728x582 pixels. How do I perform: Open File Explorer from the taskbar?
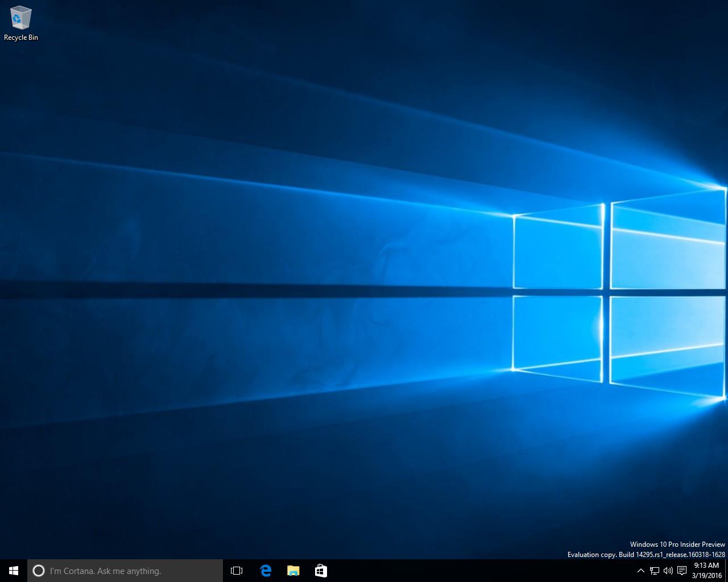click(x=293, y=571)
